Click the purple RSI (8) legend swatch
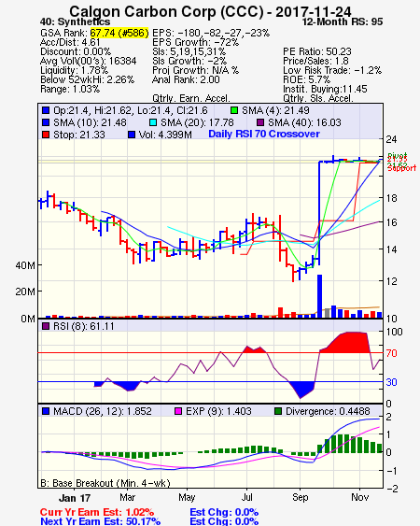Screen dimensions: 420x526 click(x=46, y=326)
